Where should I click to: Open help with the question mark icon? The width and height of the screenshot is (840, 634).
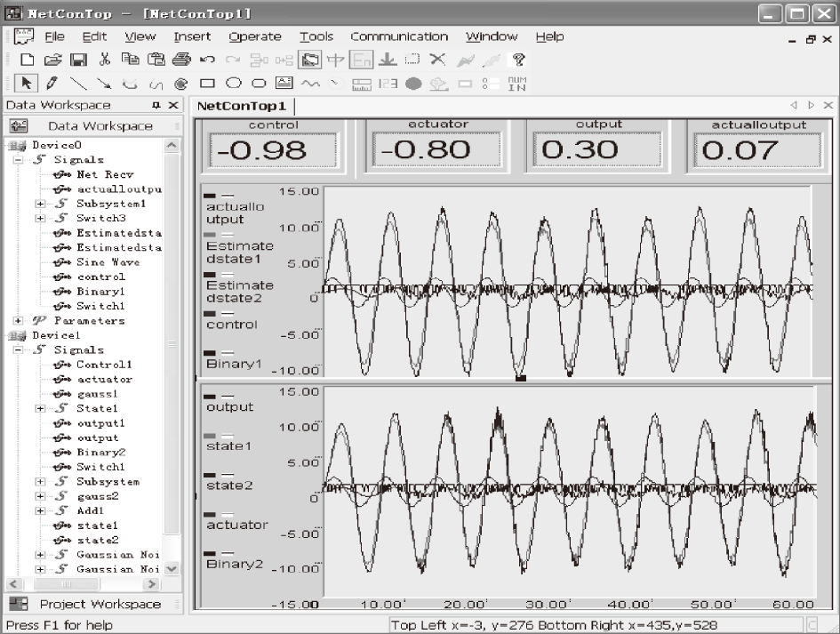(x=518, y=60)
